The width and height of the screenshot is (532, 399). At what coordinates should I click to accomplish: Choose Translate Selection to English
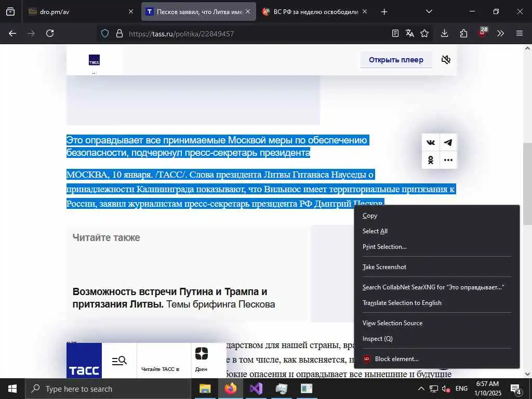[x=436, y=303]
